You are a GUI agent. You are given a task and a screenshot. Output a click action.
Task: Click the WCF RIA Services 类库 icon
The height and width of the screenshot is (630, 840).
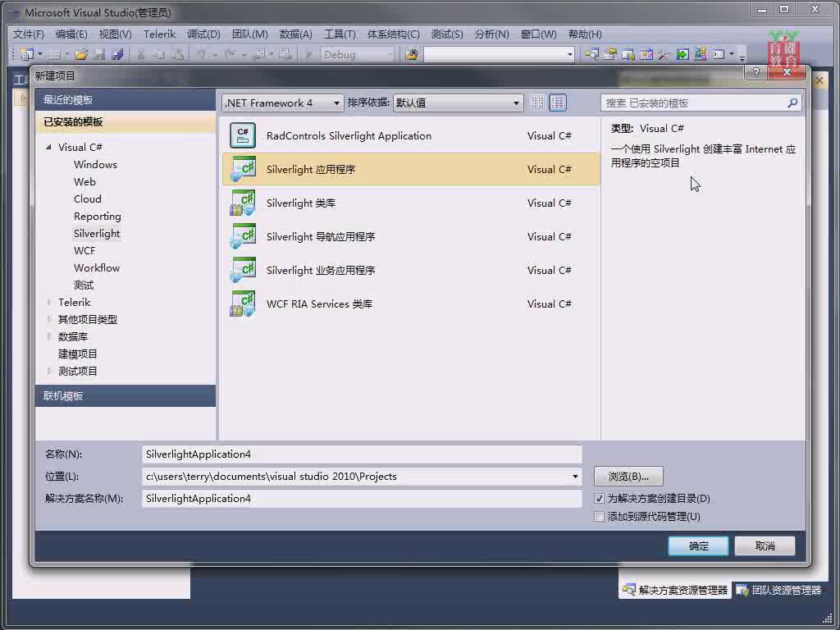pyautogui.click(x=243, y=304)
